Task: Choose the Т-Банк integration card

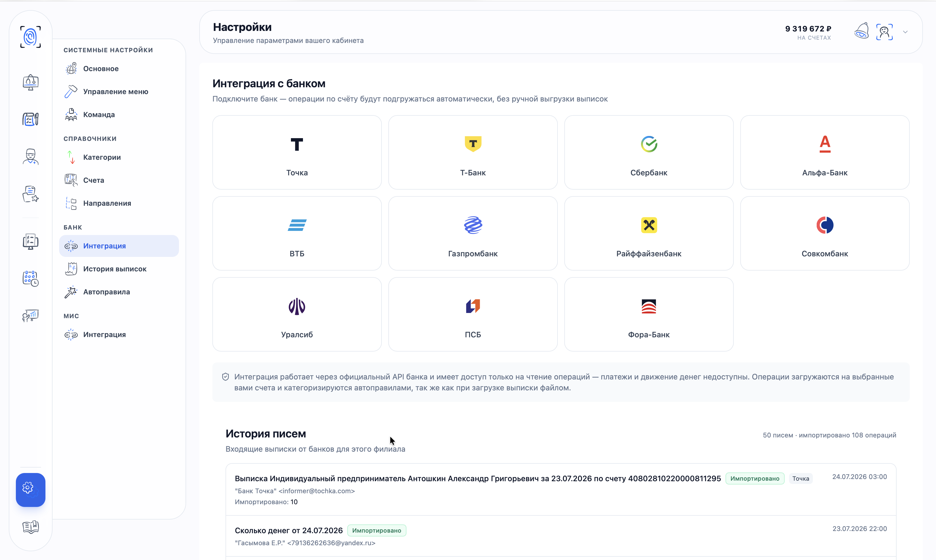Action: point(473,152)
